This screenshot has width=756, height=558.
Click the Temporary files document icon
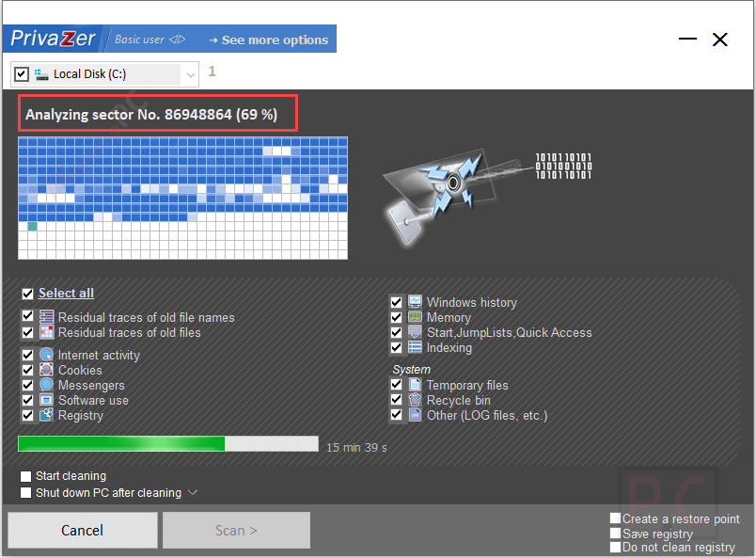click(x=415, y=385)
